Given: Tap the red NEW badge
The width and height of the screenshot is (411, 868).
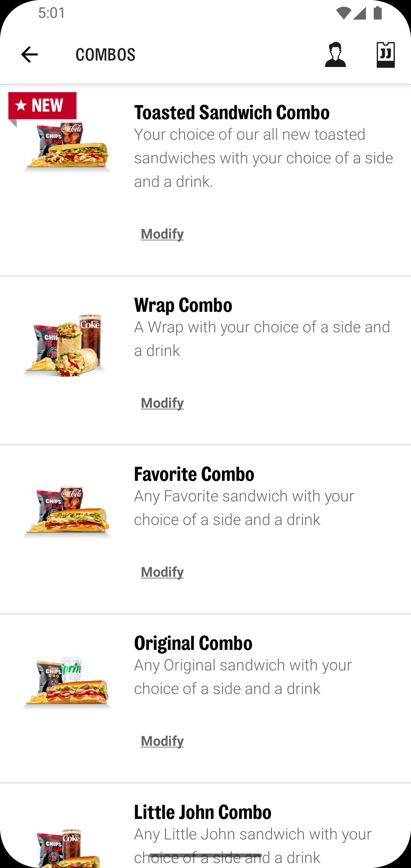Looking at the screenshot, I should click(x=42, y=105).
